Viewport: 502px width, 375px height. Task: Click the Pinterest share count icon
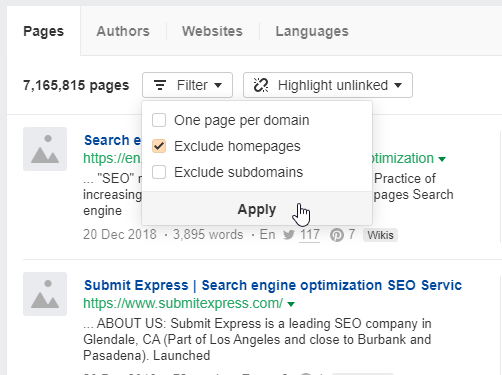pos(337,235)
